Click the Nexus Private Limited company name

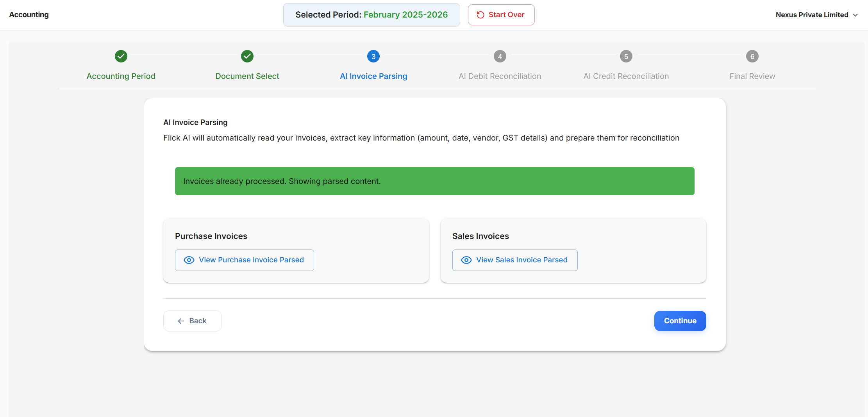(812, 15)
